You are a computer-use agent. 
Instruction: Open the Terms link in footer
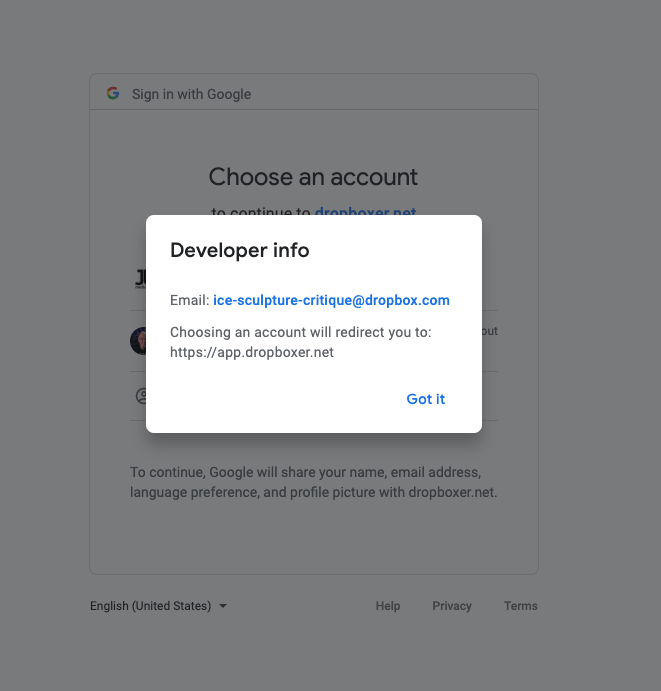tap(520, 606)
